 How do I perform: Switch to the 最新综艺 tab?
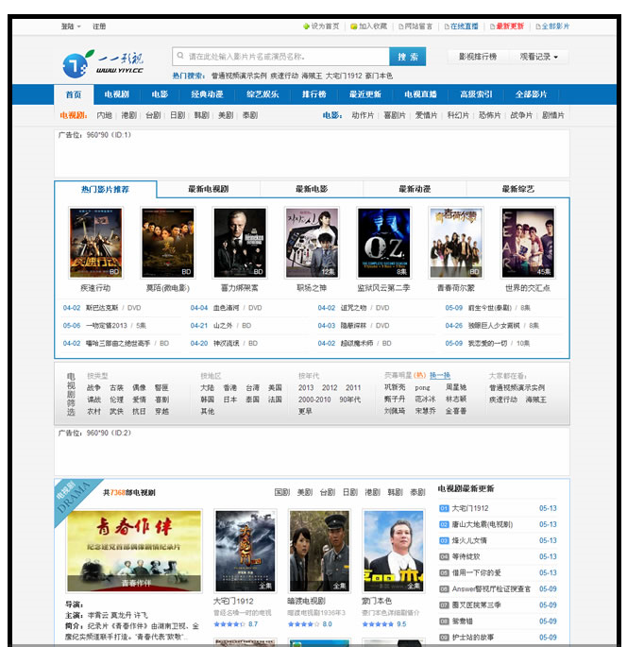tap(517, 190)
